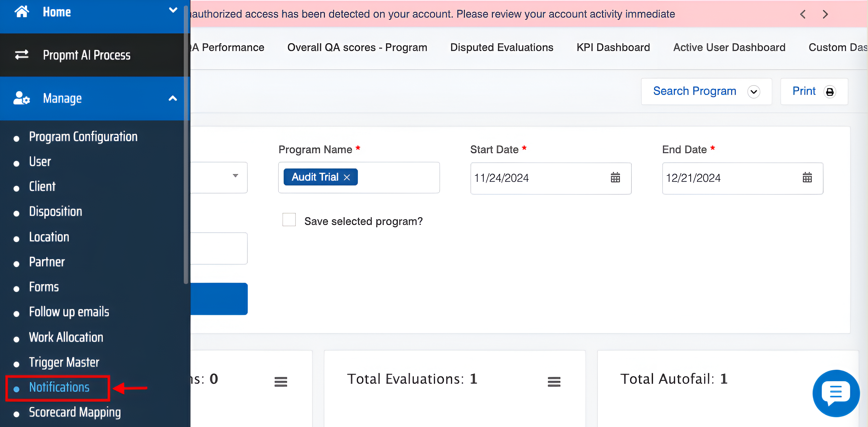Switch to the KPI Dashboard tab
This screenshot has width=868, height=427.
tap(613, 47)
